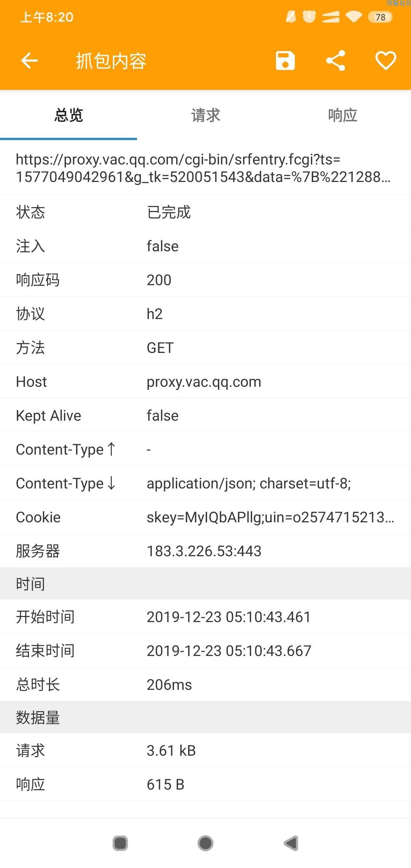Tap the server address 183.3.226.53:443

point(204,551)
